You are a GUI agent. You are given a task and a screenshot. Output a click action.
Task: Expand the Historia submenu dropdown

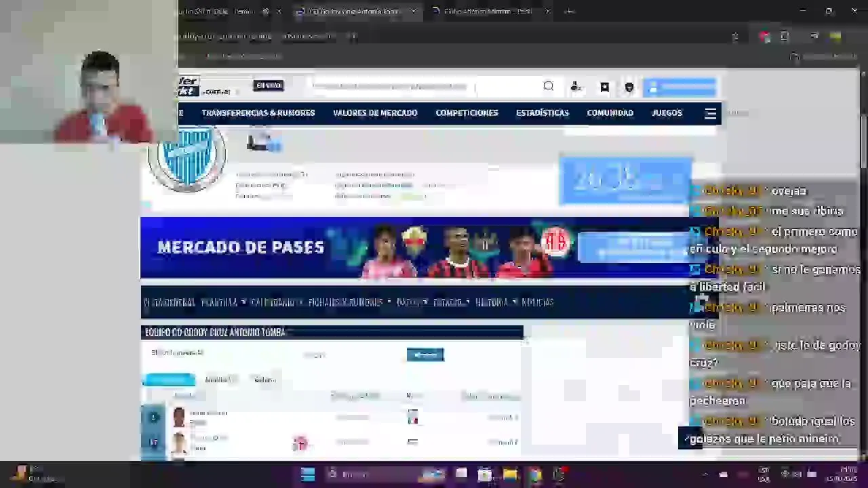(x=496, y=303)
